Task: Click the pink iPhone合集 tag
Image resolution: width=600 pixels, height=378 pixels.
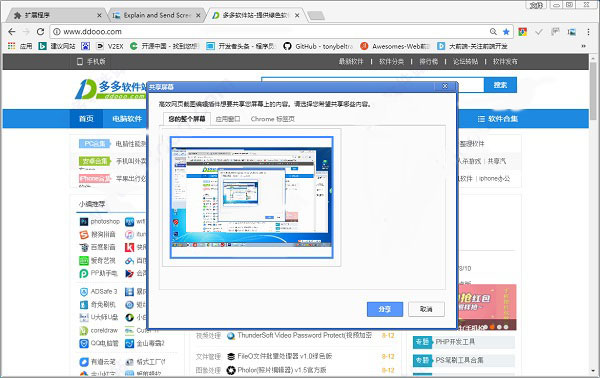Action: tap(95, 178)
